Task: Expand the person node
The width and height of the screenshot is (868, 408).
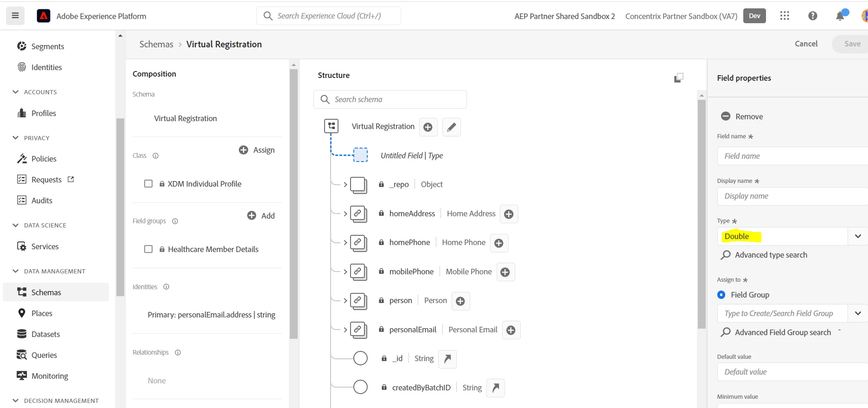Action: (x=345, y=301)
